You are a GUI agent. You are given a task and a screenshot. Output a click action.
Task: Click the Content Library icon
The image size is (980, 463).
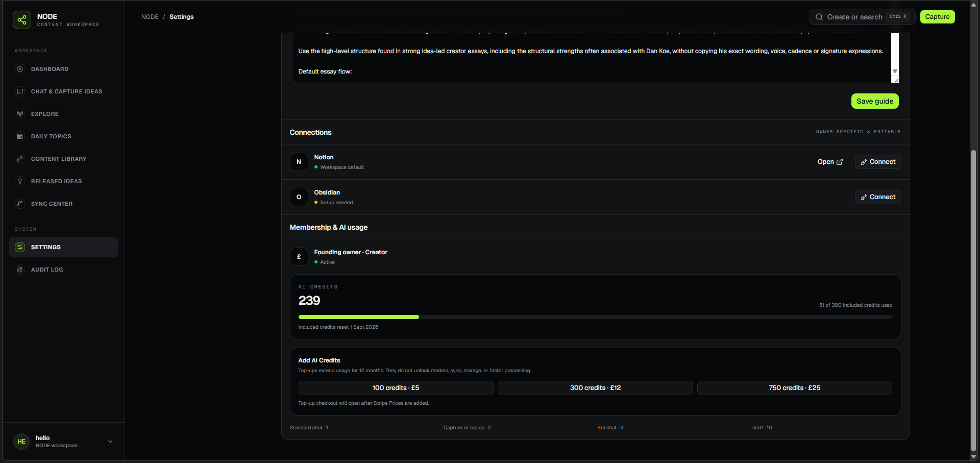coord(20,159)
